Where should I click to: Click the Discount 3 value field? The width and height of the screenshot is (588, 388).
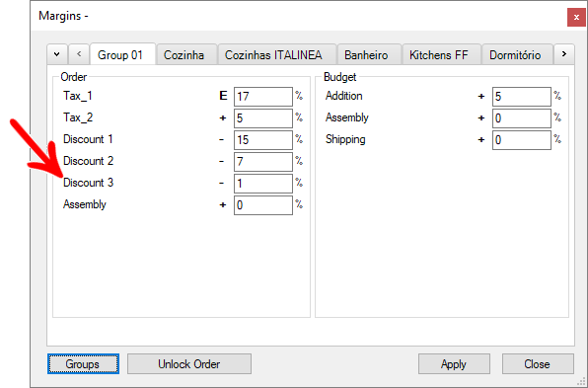[x=262, y=184]
